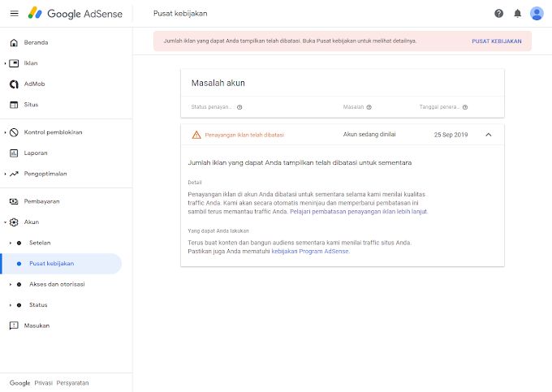Open the help question mark icon

pos(498,13)
